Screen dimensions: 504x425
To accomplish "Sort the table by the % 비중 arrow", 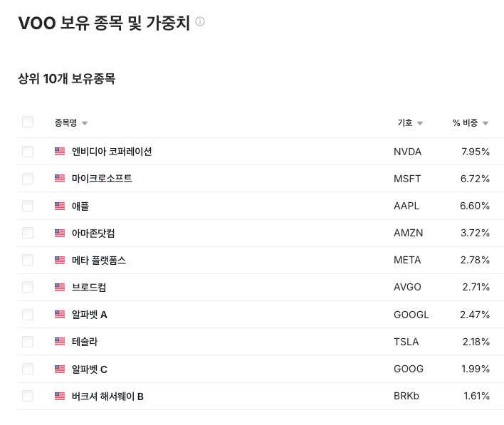I will (485, 123).
